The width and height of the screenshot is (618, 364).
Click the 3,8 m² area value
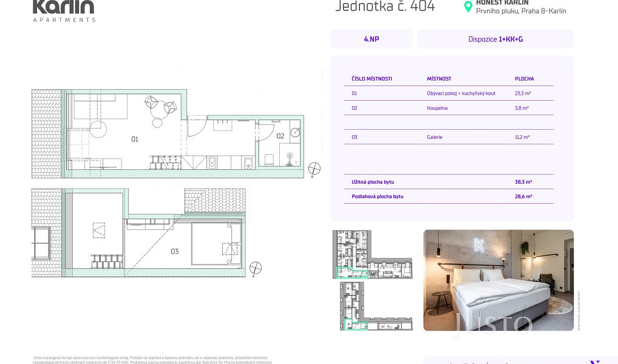point(521,108)
